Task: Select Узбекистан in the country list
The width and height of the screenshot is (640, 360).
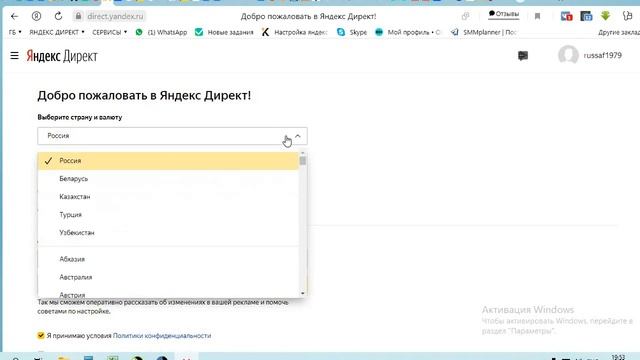Action: pos(168,233)
